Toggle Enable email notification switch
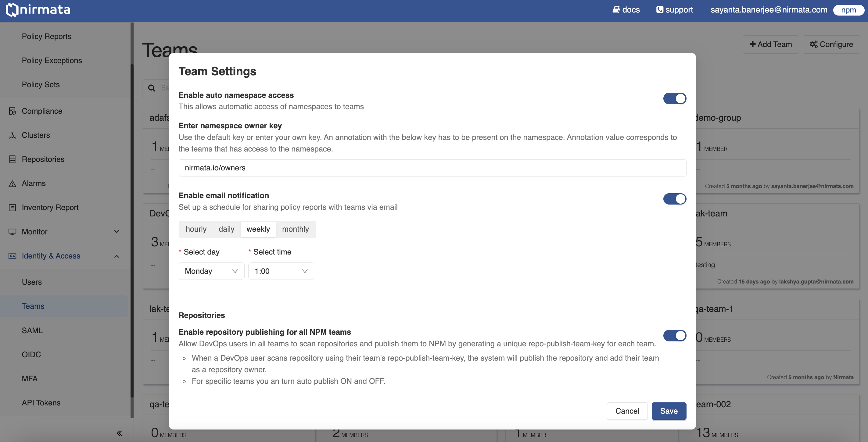This screenshot has height=442, width=868. (x=675, y=199)
